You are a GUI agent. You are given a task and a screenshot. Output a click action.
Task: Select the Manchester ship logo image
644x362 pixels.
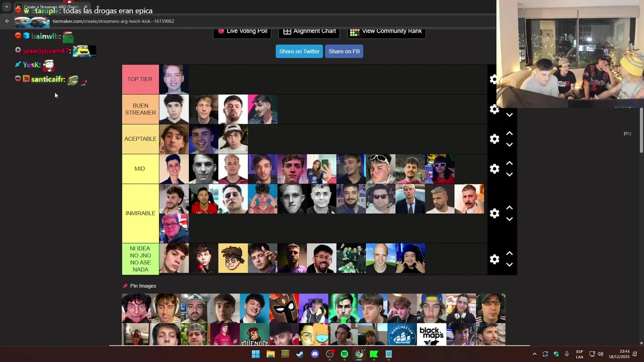[x=402, y=334]
